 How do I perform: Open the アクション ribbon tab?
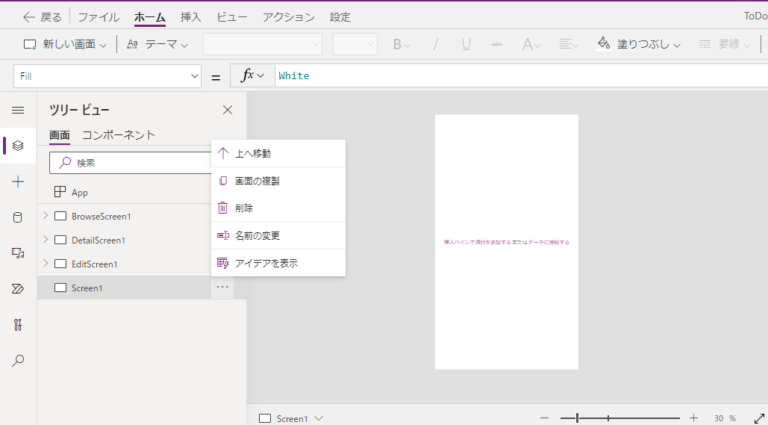tap(288, 17)
